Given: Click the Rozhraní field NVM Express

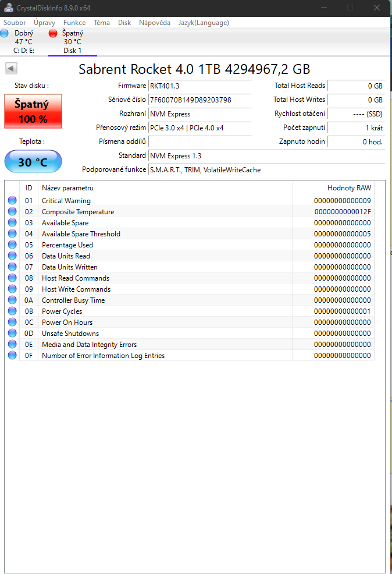Looking at the screenshot, I should [200, 114].
